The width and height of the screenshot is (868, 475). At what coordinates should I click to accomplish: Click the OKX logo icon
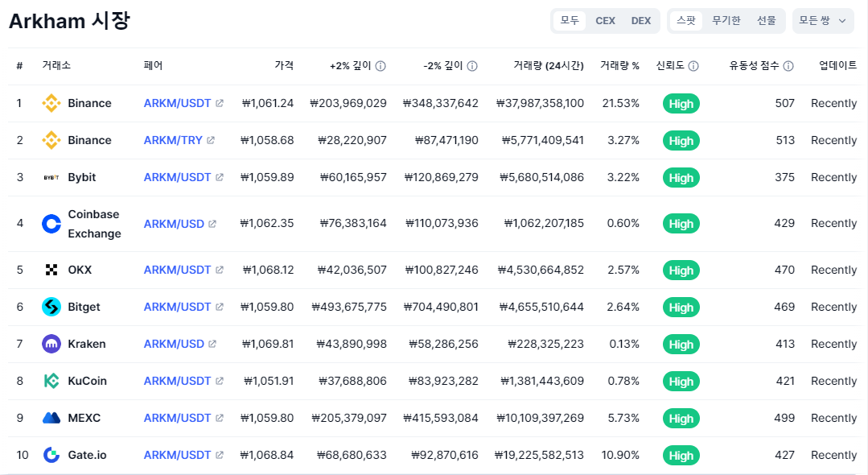point(51,270)
